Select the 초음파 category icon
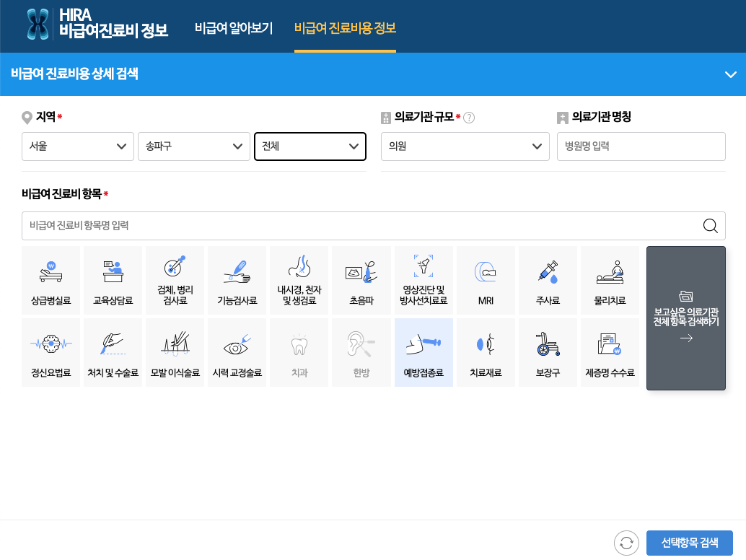This screenshot has width=746, height=560. (361, 280)
